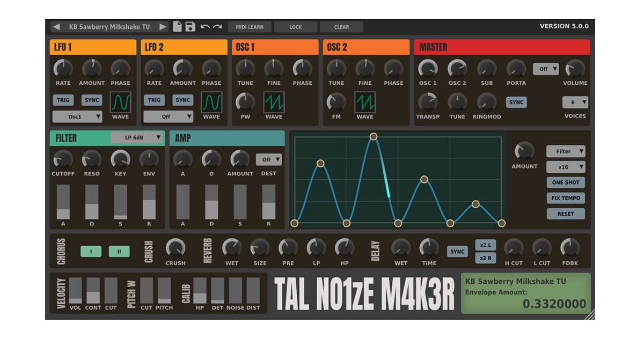Click the redo arrow icon
The width and height of the screenshot is (644, 338).
click(217, 27)
